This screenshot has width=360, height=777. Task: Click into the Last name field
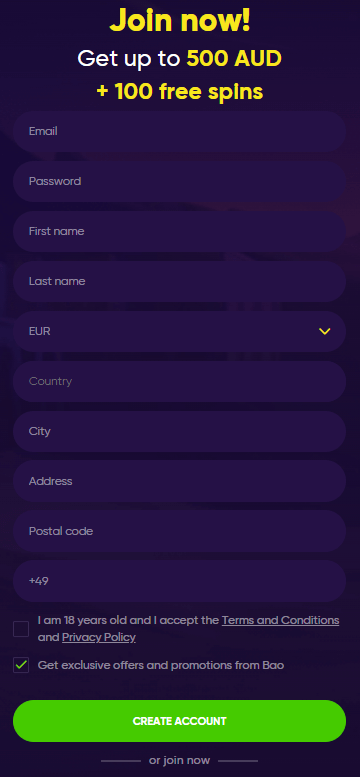click(x=180, y=281)
